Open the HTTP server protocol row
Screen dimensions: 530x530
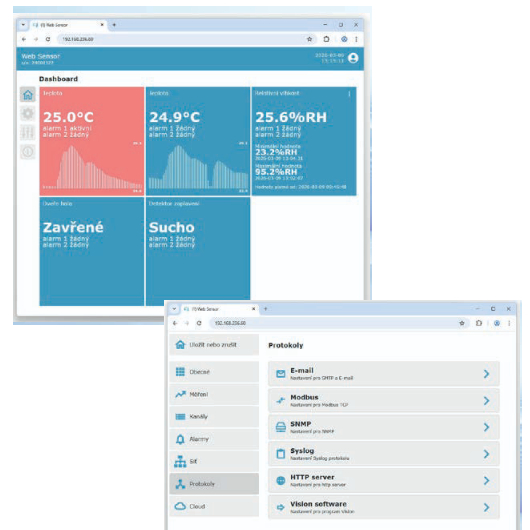(x=384, y=481)
